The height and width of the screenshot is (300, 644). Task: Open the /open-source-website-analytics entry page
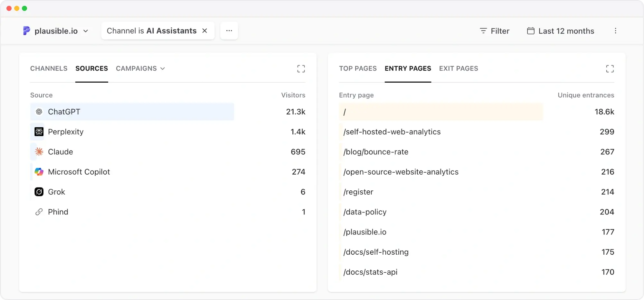click(x=401, y=172)
